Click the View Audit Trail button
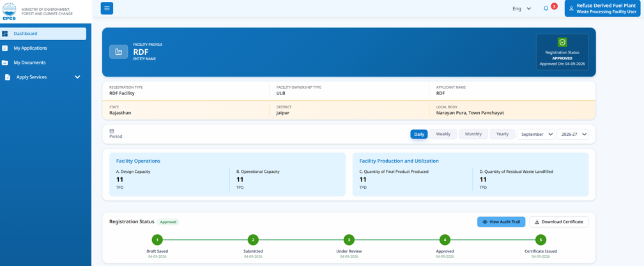 501,222
